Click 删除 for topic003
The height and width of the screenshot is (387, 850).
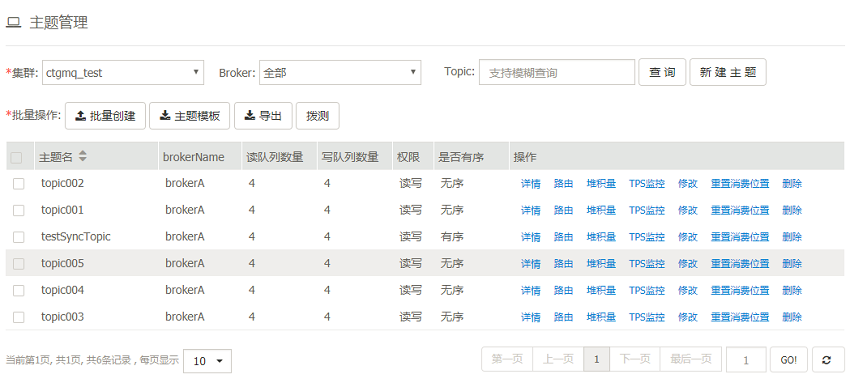(x=792, y=317)
